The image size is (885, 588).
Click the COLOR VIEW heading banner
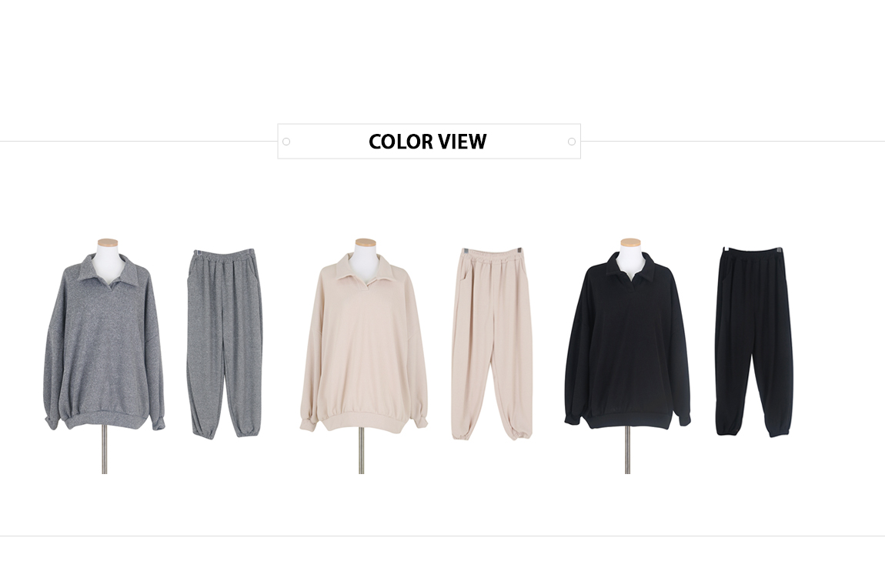(x=429, y=141)
